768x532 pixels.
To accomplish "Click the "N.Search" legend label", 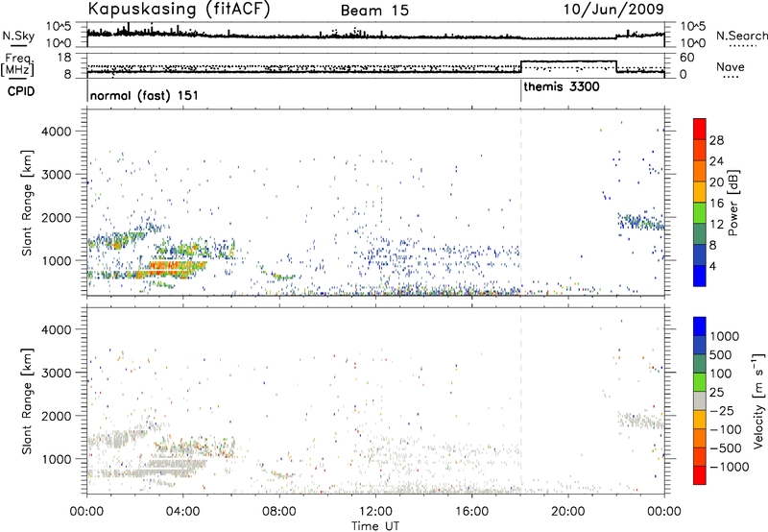I will (x=742, y=36).
